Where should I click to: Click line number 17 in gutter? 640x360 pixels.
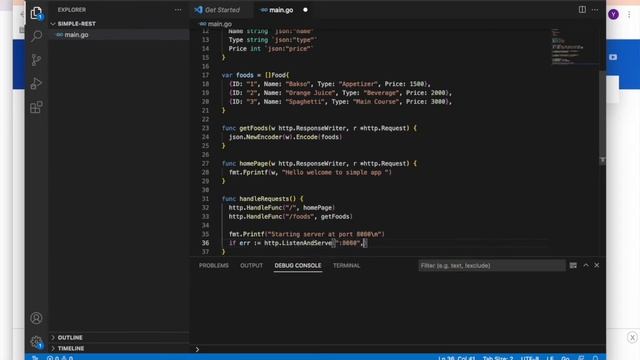[x=205, y=75]
